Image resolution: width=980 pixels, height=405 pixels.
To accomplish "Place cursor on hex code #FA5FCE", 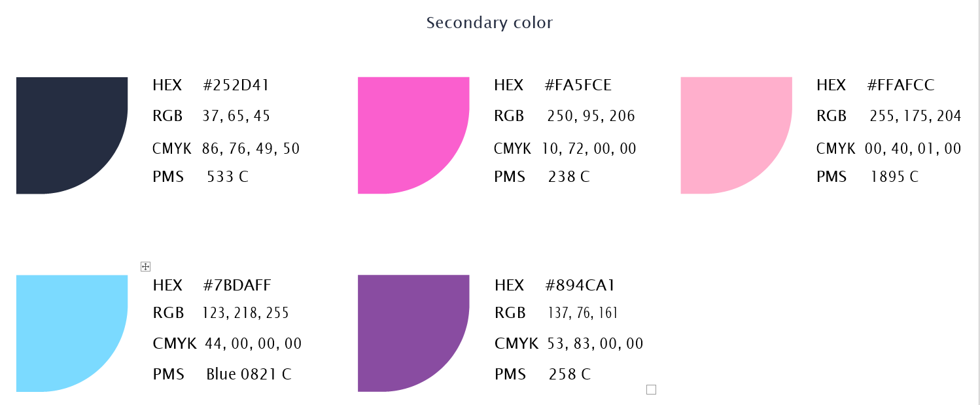I will pyautogui.click(x=578, y=85).
